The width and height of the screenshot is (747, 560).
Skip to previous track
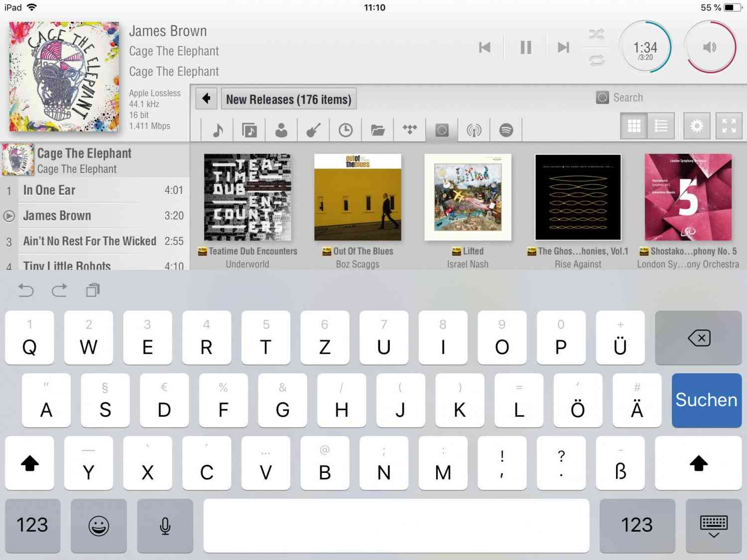click(x=485, y=47)
